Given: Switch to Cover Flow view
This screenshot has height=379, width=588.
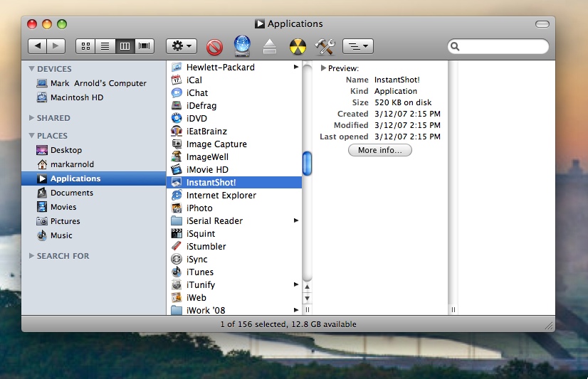Looking at the screenshot, I should point(145,46).
